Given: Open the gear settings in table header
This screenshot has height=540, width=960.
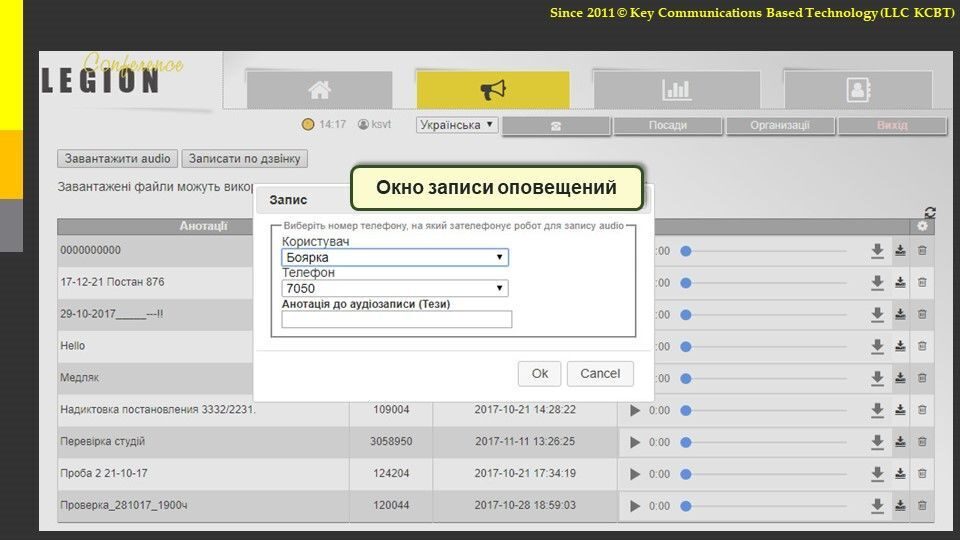Looking at the screenshot, I should 922,227.
